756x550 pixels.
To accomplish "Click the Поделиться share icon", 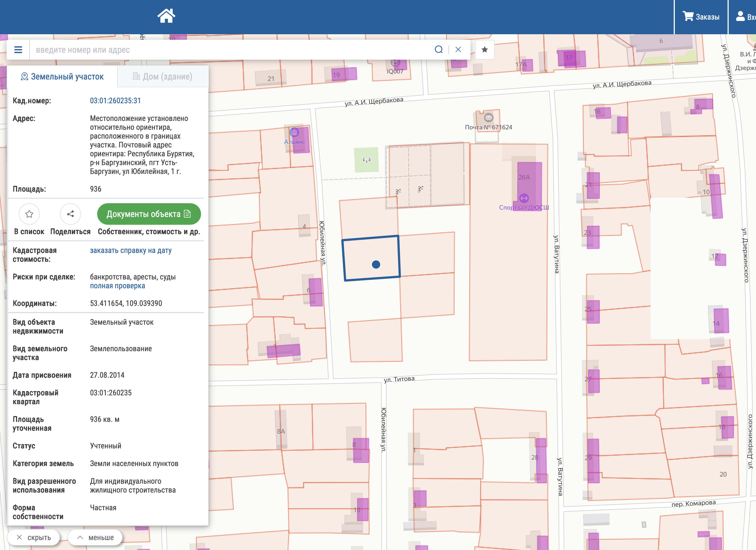I will click(70, 214).
